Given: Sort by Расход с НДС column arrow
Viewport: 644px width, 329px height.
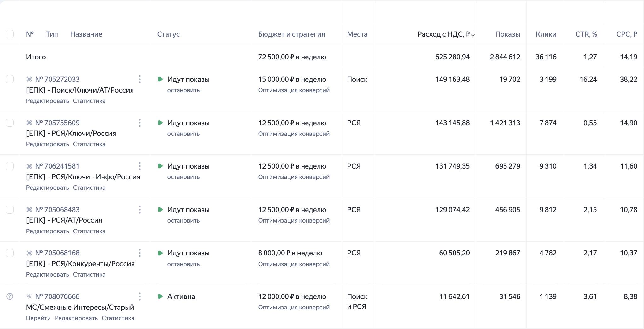Looking at the screenshot, I should pos(473,34).
